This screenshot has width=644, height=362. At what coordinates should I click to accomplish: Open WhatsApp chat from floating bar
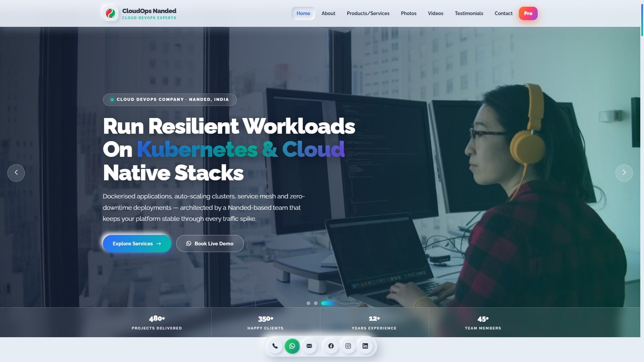point(292,346)
